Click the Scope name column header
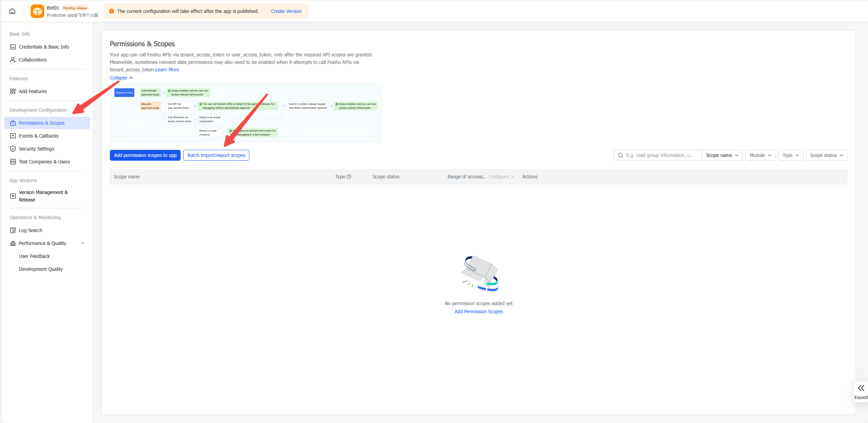The width and height of the screenshot is (868, 423). point(127,177)
